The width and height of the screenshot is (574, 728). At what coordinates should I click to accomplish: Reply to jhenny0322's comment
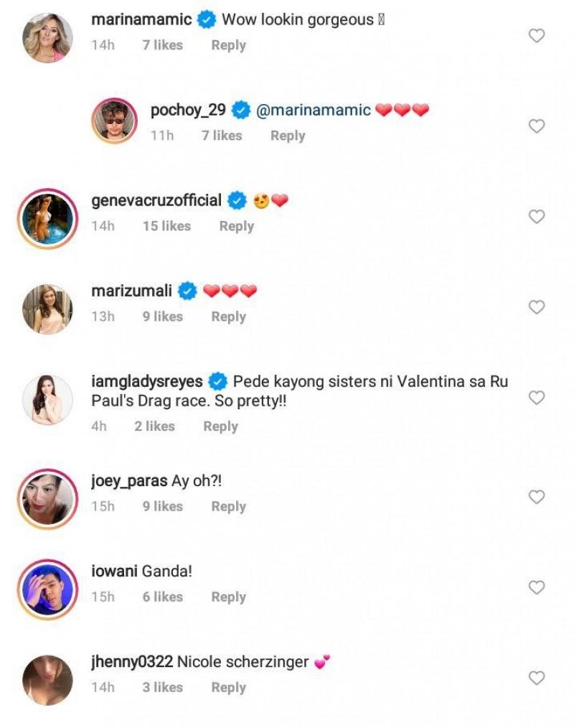(x=228, y=688)
